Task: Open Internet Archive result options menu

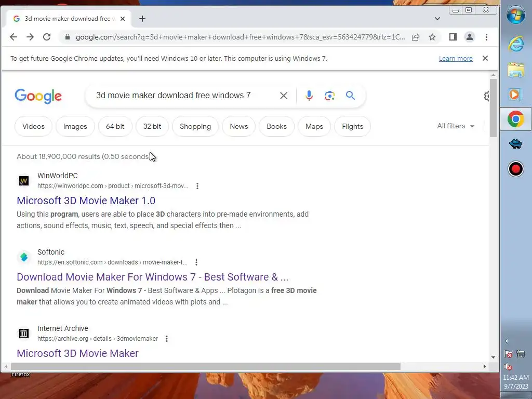Action: point(167,339)
